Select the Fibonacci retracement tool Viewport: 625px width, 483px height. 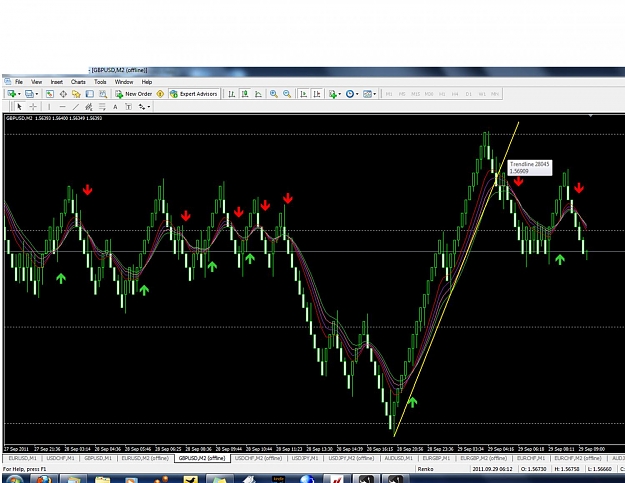point(102,107)
